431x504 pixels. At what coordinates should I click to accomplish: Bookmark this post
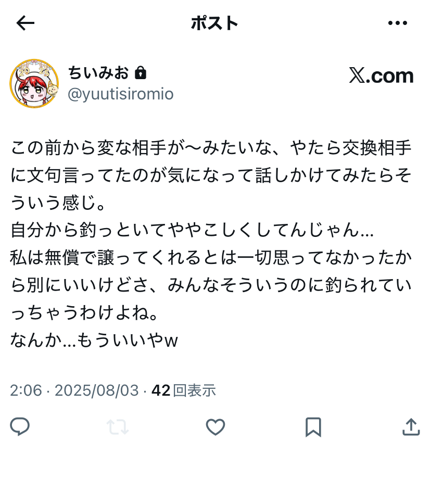coord(313,427)
